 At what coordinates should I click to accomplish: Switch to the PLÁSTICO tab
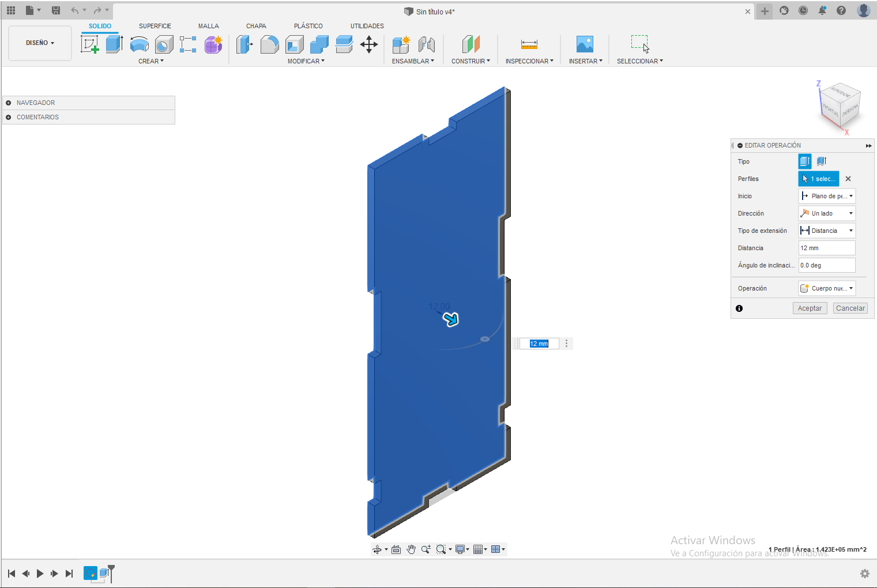click(308, 26)
